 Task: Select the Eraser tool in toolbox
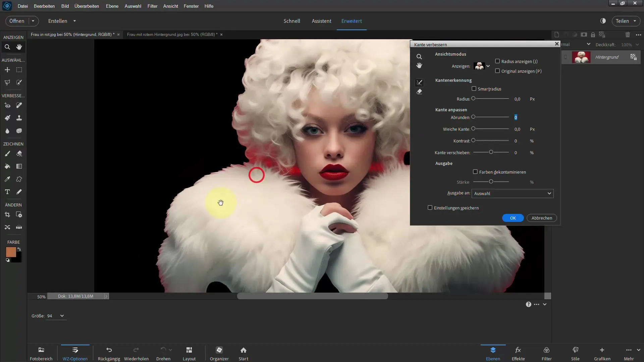tap(19, 154)
